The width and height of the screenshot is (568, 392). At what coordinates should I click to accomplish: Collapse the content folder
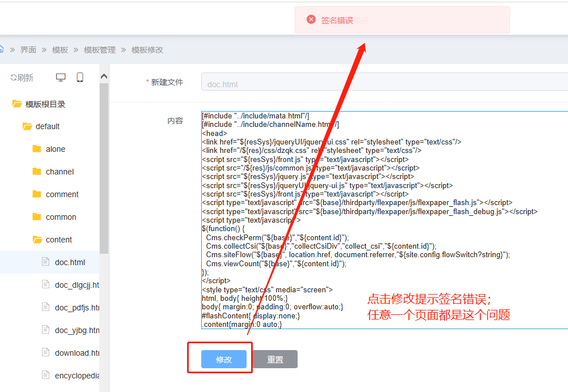pos(59,240)
